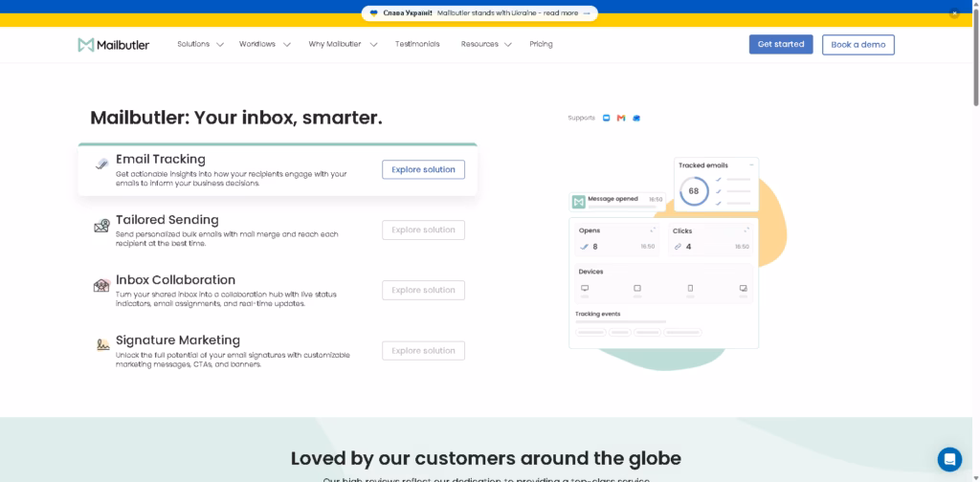Click the Supports label text
This screenshot has width=980, height=482.
581,118
